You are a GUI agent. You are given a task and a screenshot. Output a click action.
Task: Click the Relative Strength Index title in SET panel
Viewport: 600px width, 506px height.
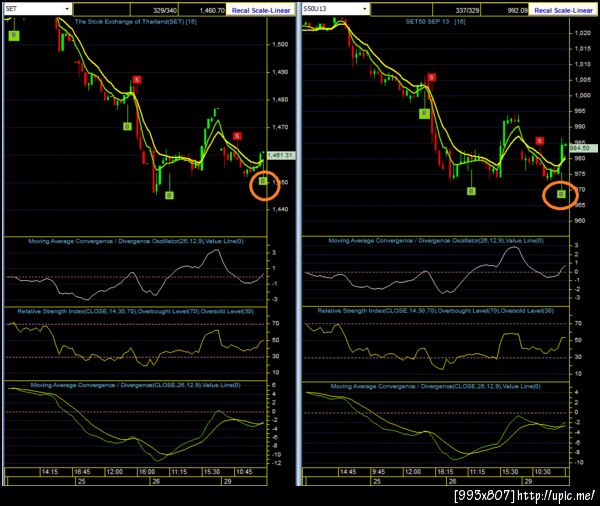[x=135, y=312]
